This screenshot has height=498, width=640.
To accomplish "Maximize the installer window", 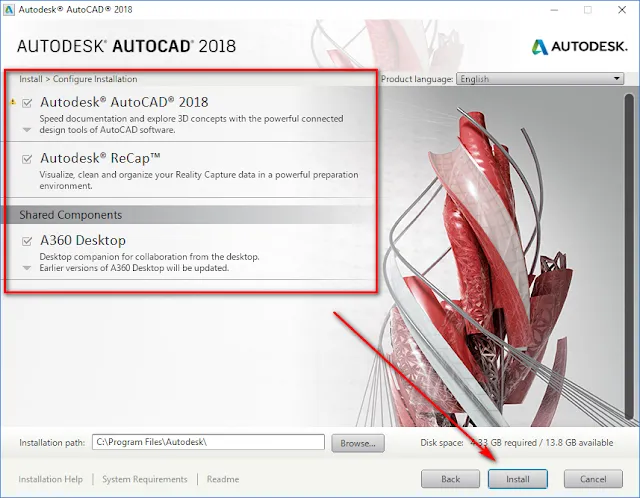I will point(586,9).
